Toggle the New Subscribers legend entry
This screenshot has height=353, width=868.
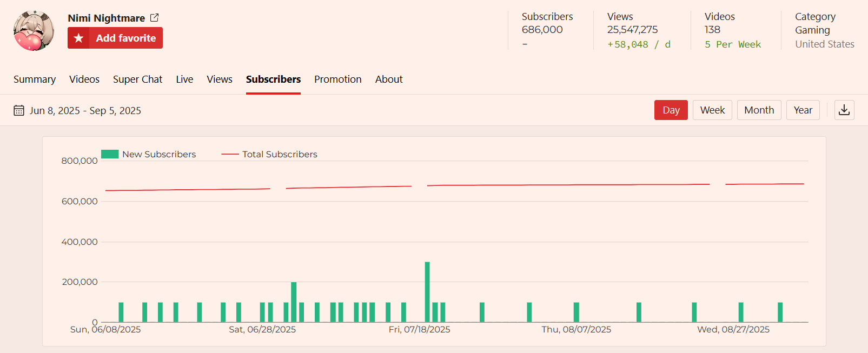pos(149,154)
